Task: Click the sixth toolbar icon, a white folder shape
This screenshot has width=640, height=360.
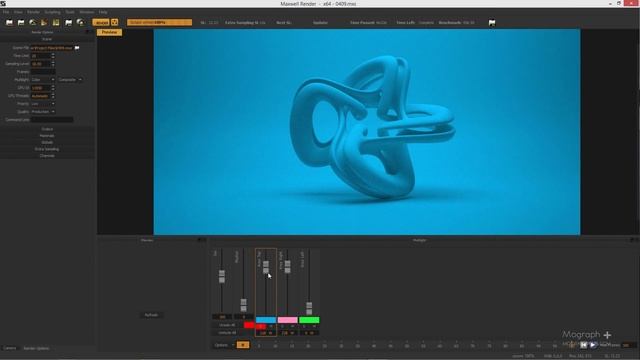Action: pos(69,22)
